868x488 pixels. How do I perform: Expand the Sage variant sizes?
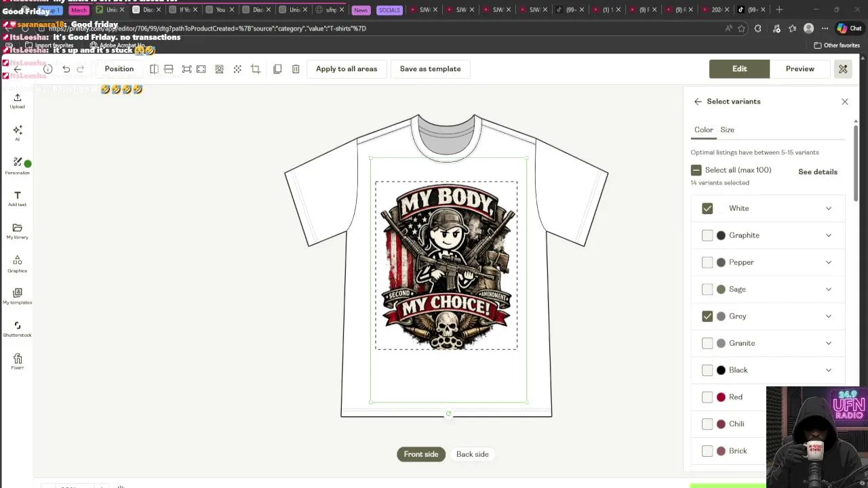pyautogui.click(x=829, y=289)
